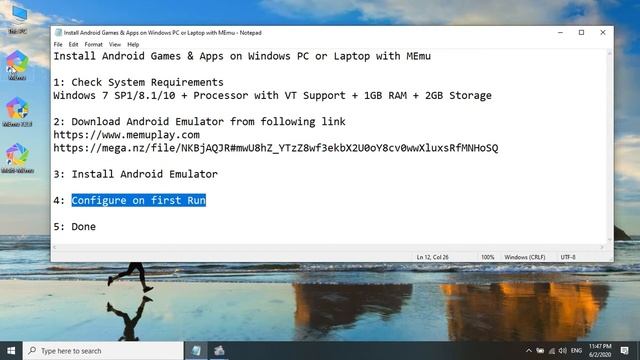The width and height of the screenshot is (640, 360).
Task: Select the MEmu desktop shortcut icon
Action: click(x=17, y=65)
